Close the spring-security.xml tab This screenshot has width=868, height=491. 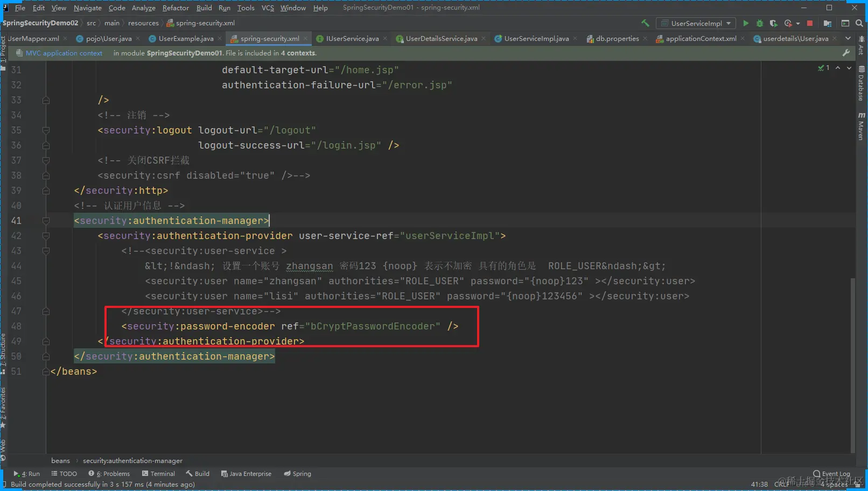coord(306,38)
